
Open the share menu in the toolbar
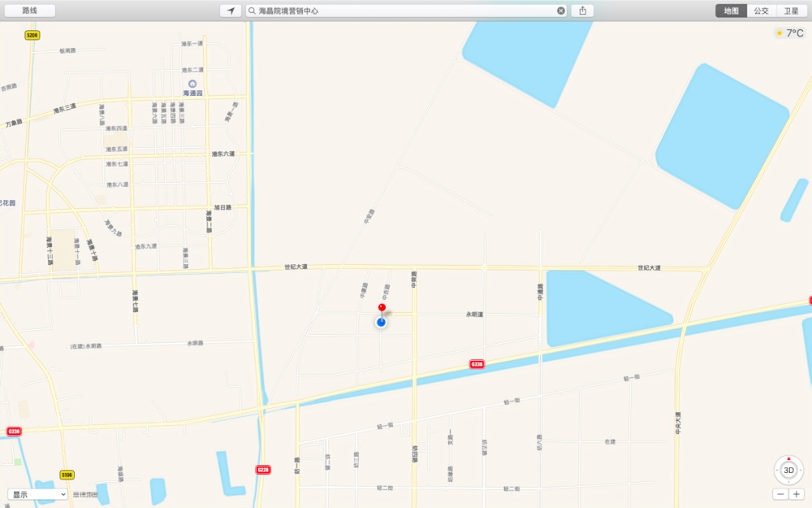tap(582, 11)
